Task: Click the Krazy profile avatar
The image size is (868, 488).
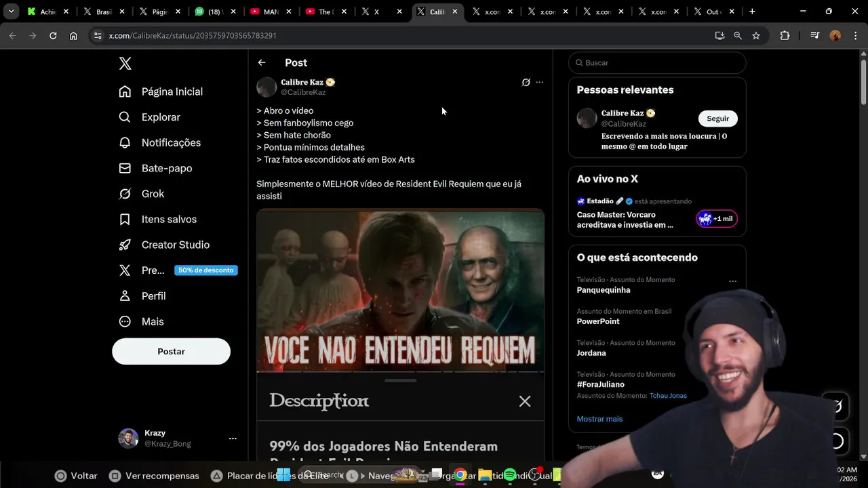Action: [128, 439]
